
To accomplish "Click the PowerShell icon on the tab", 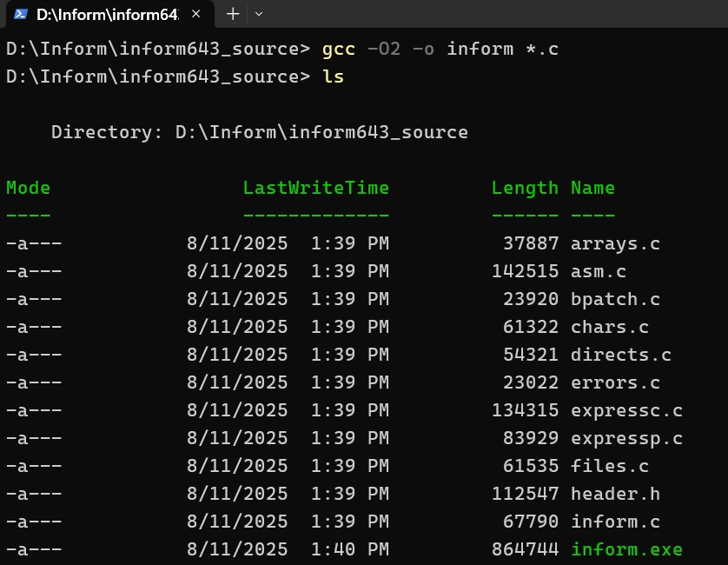I will coord(21,14).
